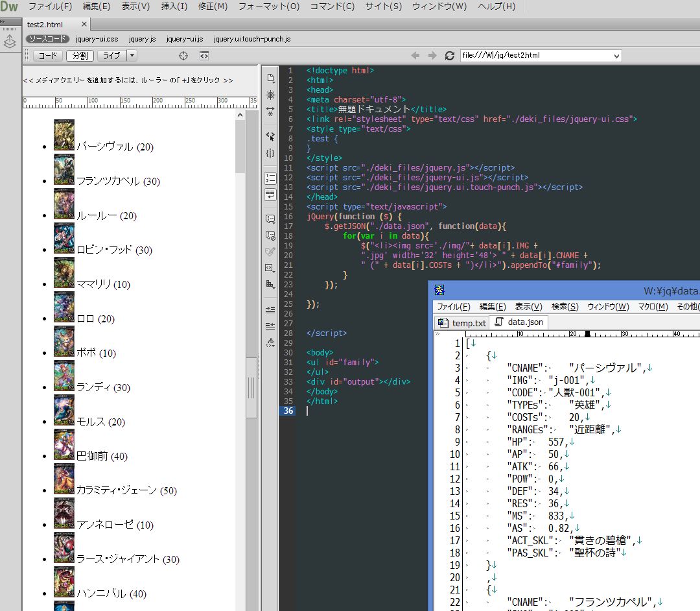The width and height of the screenshot is (700, 611).
Task: Open the サイト(S) menu
Action: click(x=383, y=6)
